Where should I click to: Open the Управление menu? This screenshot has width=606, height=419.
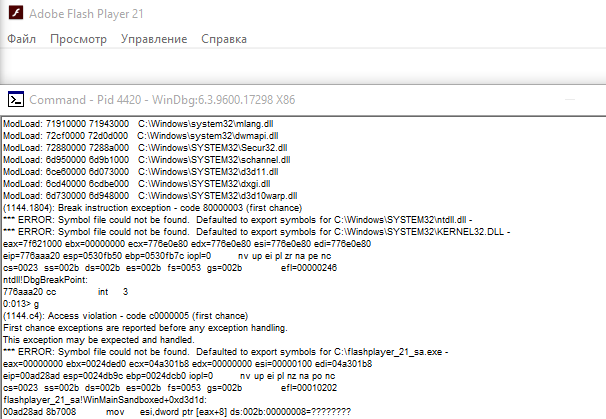(154, 39)
